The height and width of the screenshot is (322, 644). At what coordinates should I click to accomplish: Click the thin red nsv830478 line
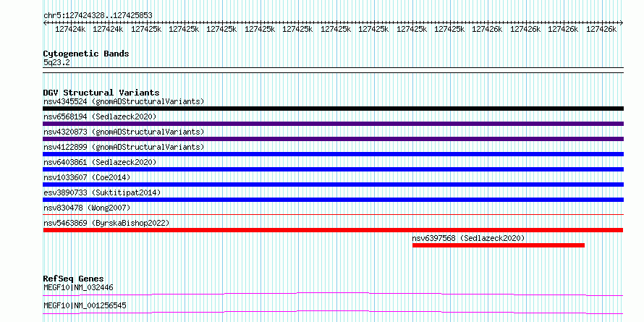point(333,214)
